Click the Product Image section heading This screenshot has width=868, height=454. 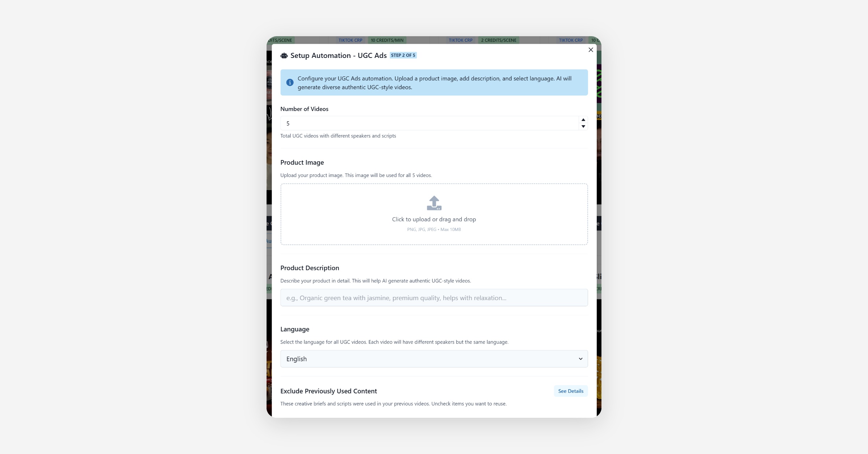point(302,163)
